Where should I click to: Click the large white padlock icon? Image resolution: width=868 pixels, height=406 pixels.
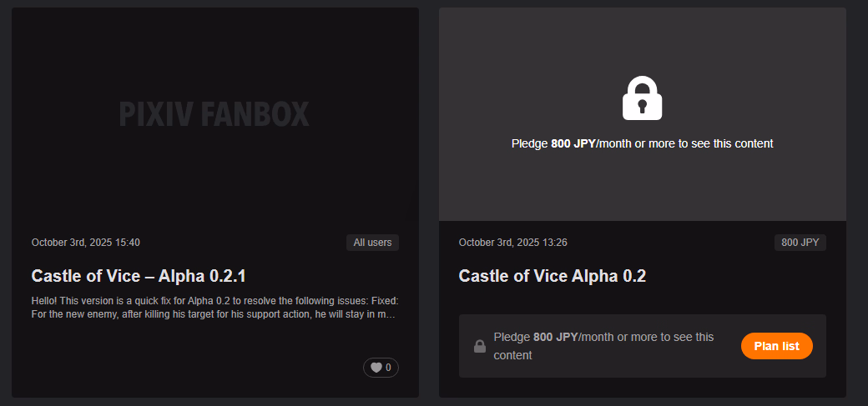642,98
